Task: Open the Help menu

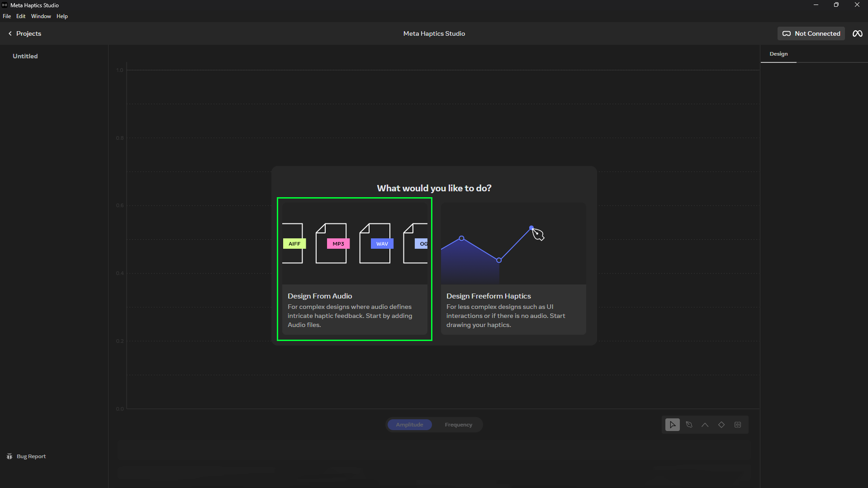Action: tap(62, 16)
